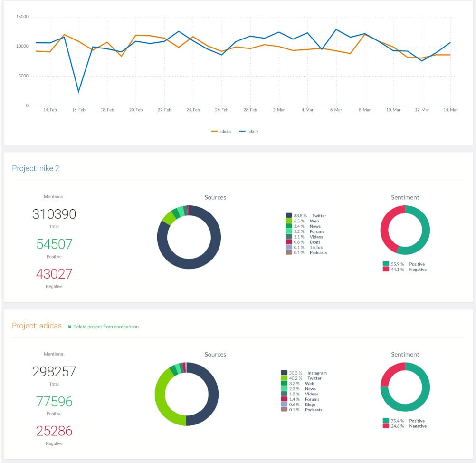Click the 6. Mar label on the x-axis
Viewport: 476px width, 463px height.
(336, 110)
